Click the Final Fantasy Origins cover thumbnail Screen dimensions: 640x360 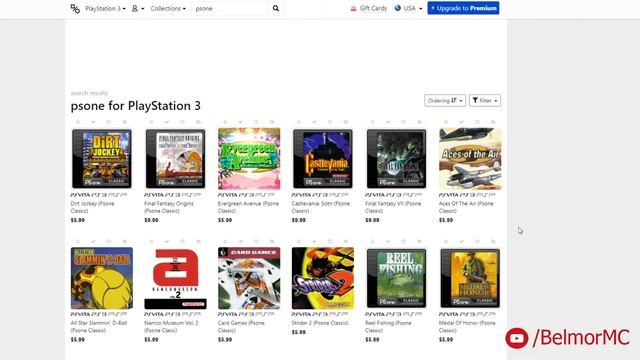(x=176, y=159)
